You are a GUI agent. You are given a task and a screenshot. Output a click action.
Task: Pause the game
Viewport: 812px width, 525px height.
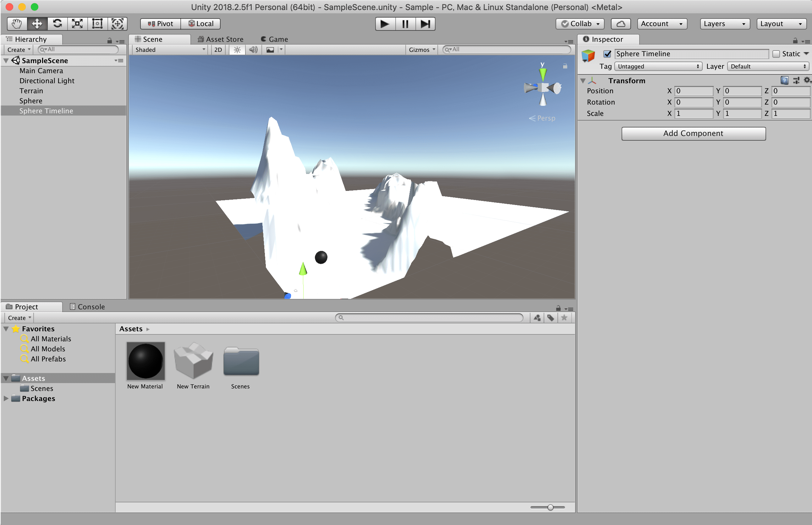click(x=405, y=24)
